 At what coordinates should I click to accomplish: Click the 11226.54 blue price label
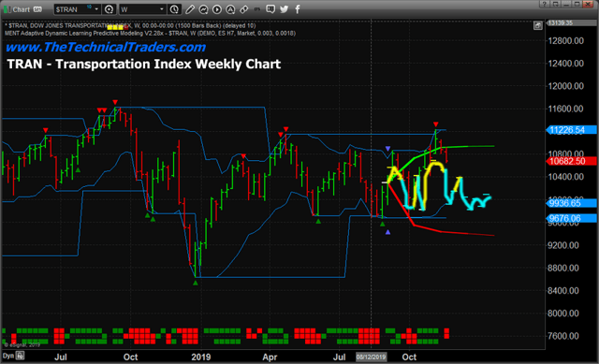click(x=571, y=130)
